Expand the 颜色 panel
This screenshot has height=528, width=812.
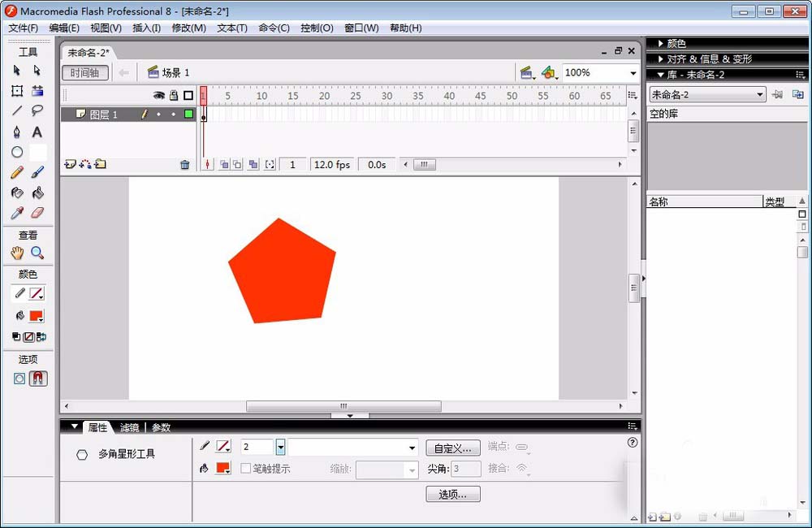tap(661, 44)
